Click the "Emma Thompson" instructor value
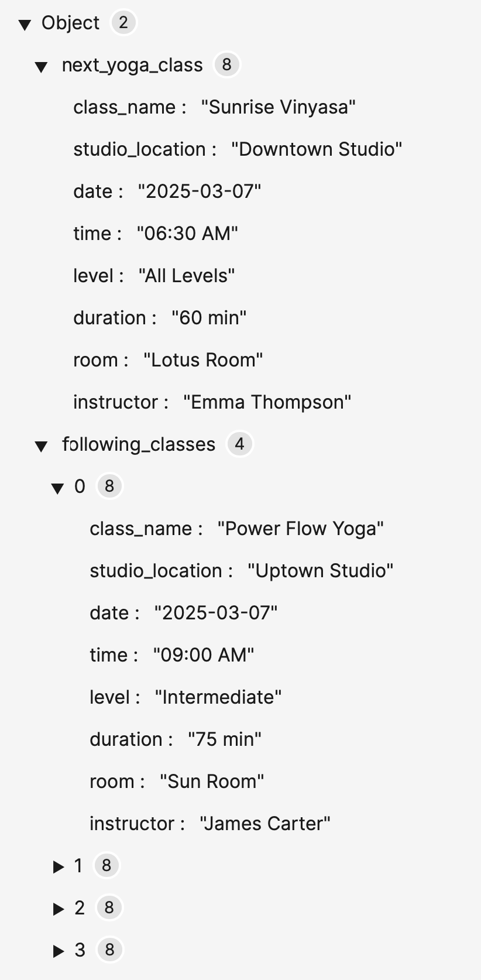481x980 pixels. coord(267,402)
